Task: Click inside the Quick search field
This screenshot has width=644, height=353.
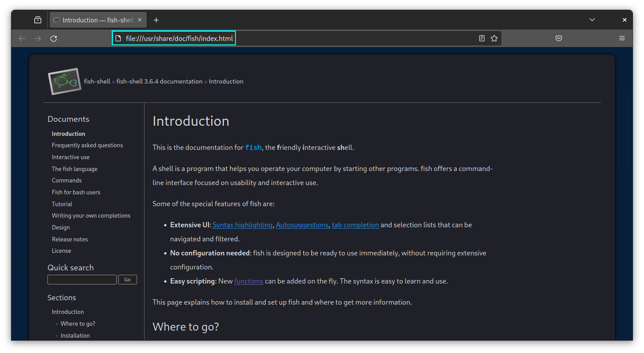Action: [x=82, y=280]
